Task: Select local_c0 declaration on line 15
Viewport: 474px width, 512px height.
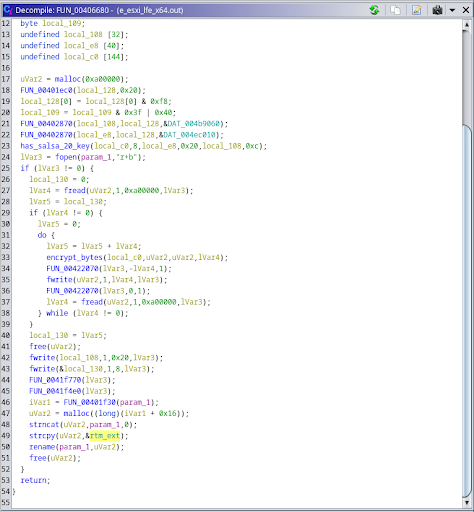Action: click(x=81, y=57)
